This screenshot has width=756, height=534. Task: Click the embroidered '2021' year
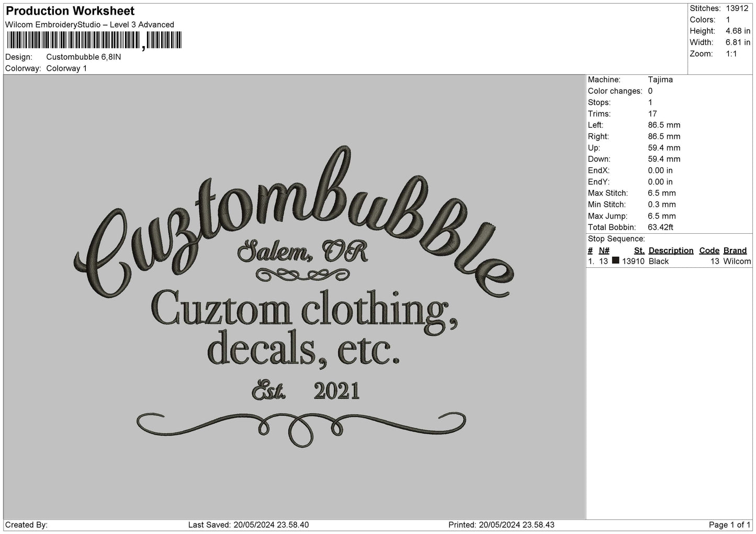tap(337, 391)
